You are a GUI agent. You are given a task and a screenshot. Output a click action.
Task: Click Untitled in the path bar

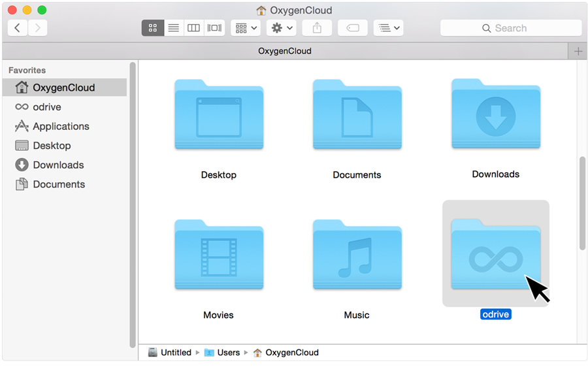(170, 353)
